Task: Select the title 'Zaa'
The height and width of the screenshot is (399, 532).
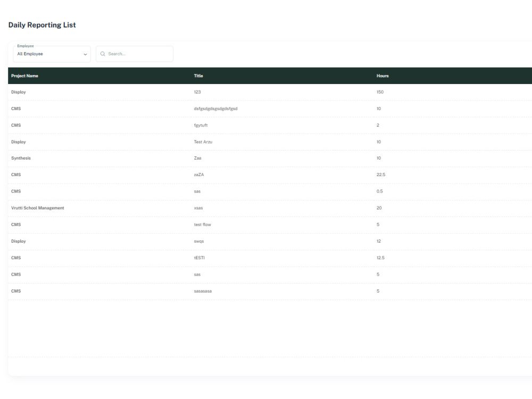Action: [197, 158]
